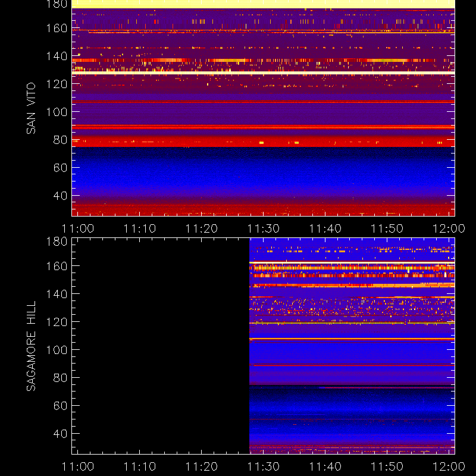Click 12:00 under the Sagamore Hill plot
476x476 pixels.
(x=449, y=466)
